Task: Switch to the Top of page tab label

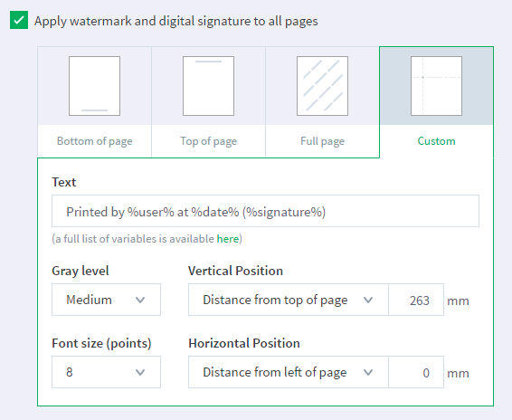Action: coord(208,141)
